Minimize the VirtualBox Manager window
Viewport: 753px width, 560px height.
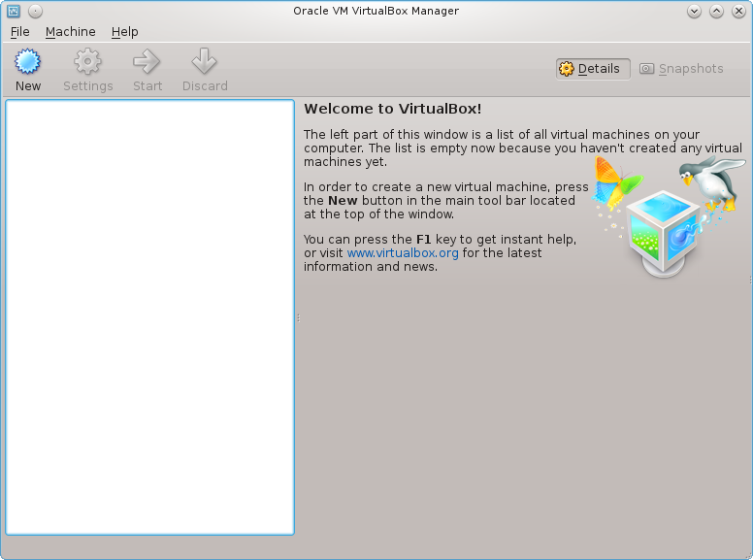(694, 12)
